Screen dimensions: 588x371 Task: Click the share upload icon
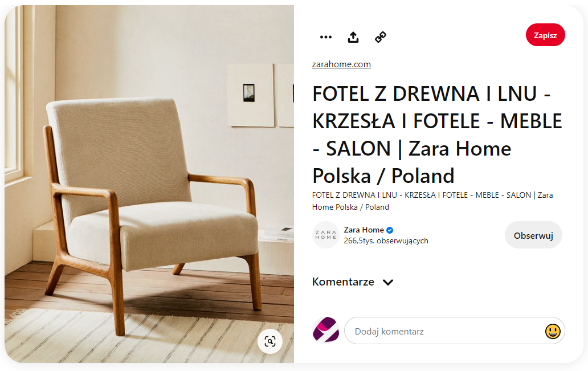point(353,37)
